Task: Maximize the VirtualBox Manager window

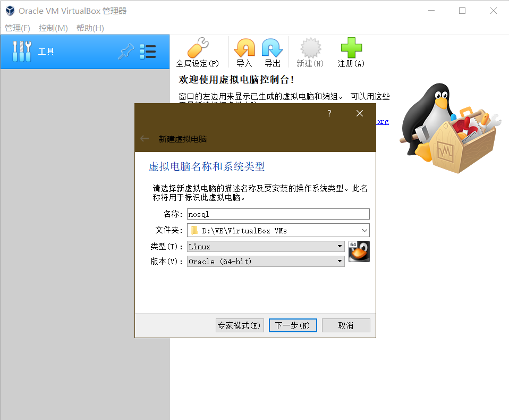Action: click(x=462, y=11)
